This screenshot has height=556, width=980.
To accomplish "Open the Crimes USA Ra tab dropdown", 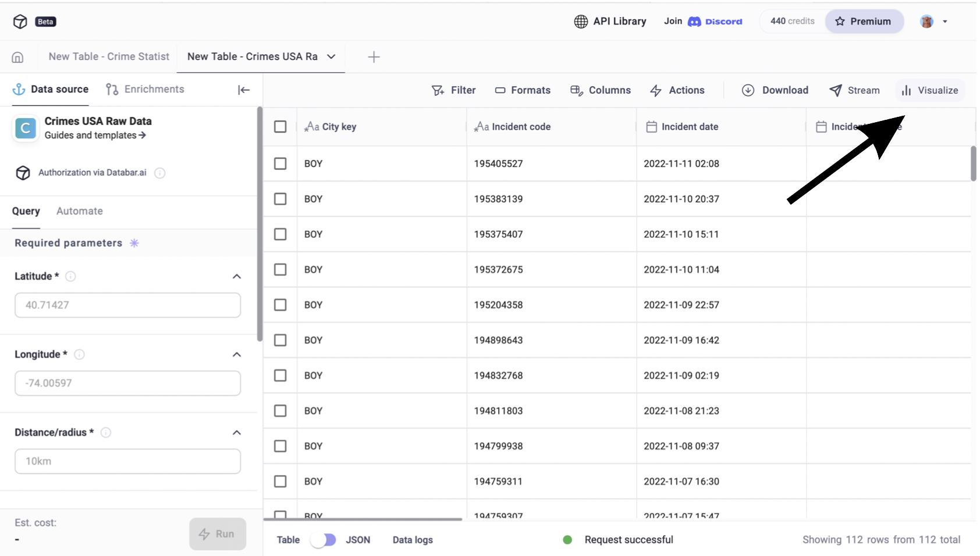I will click(331, 56).
